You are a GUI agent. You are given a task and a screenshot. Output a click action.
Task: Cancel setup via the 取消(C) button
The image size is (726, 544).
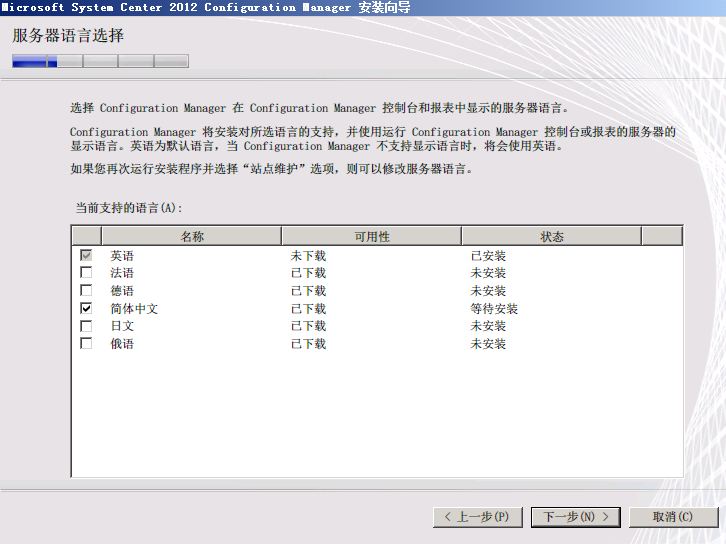673,517
